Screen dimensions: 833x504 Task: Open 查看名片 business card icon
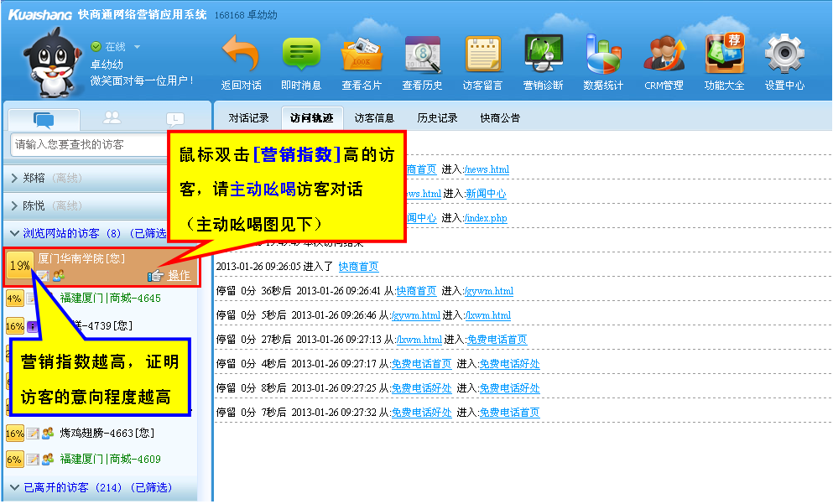[362, 56]
